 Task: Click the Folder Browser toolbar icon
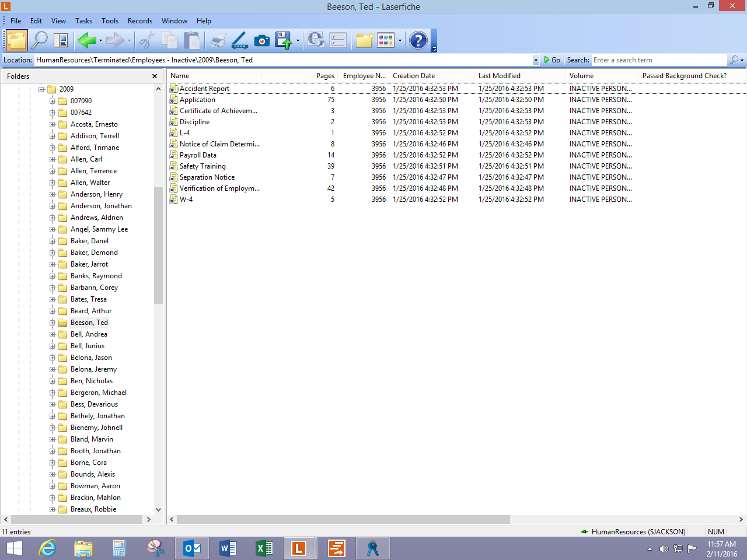(x=17, y=40)
